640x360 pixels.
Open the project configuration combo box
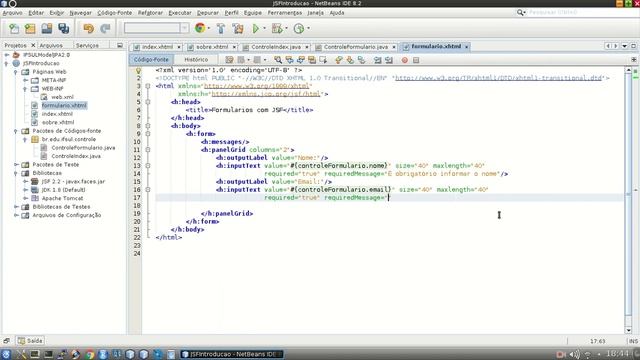(156, 28)
